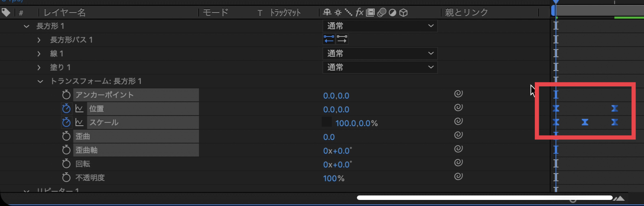
Task: Select the middle スケール keyframe
Action: click(585, 122)
